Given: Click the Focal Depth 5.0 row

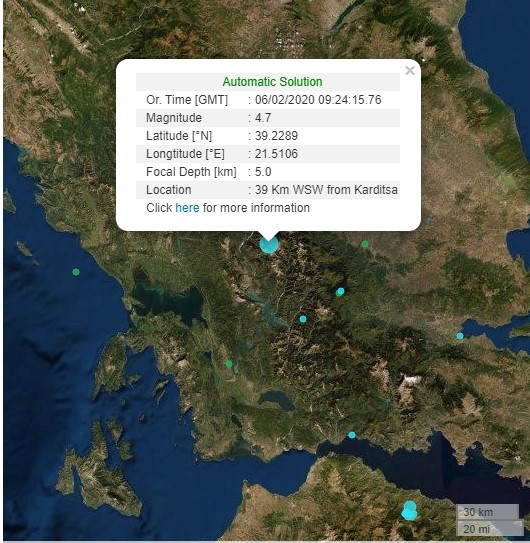Looking at the screenshot, I should (x=268, y=172).
